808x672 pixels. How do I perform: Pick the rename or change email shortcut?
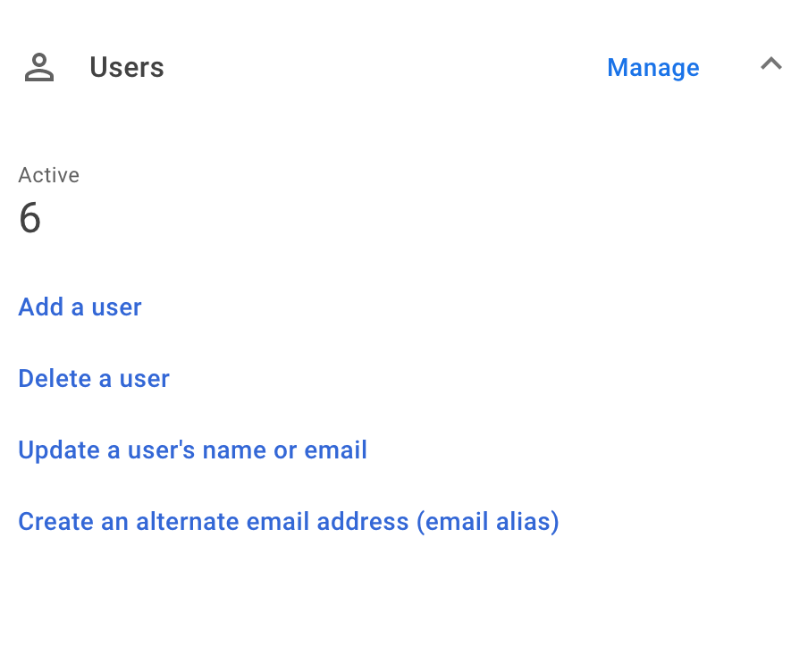coord(193,449)
